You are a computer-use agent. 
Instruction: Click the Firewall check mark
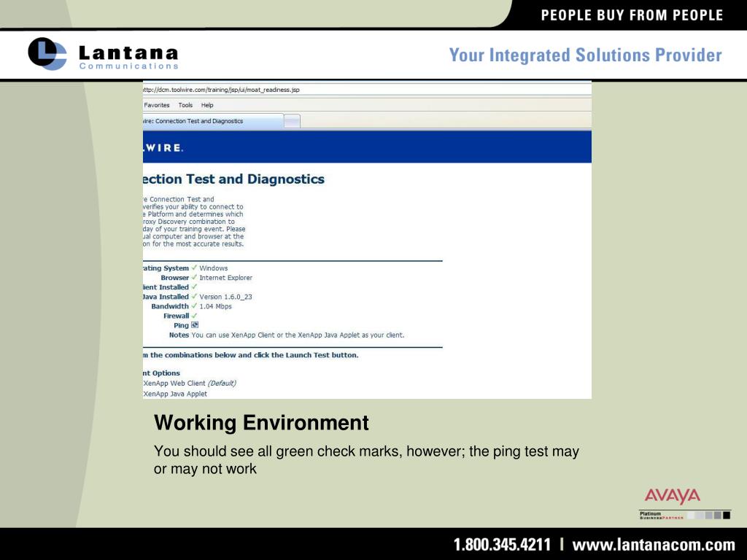click(194, 315)
